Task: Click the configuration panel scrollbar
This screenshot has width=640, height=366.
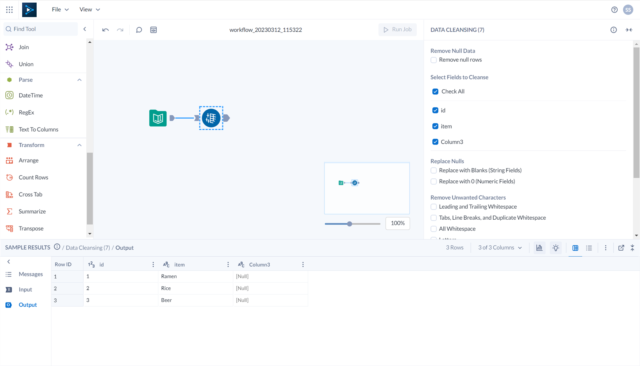Action: (x=636, y=112)
